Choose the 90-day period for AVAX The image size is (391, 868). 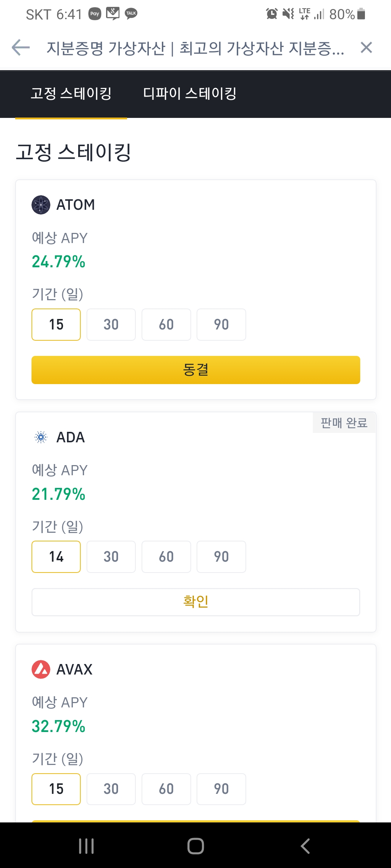221,789
